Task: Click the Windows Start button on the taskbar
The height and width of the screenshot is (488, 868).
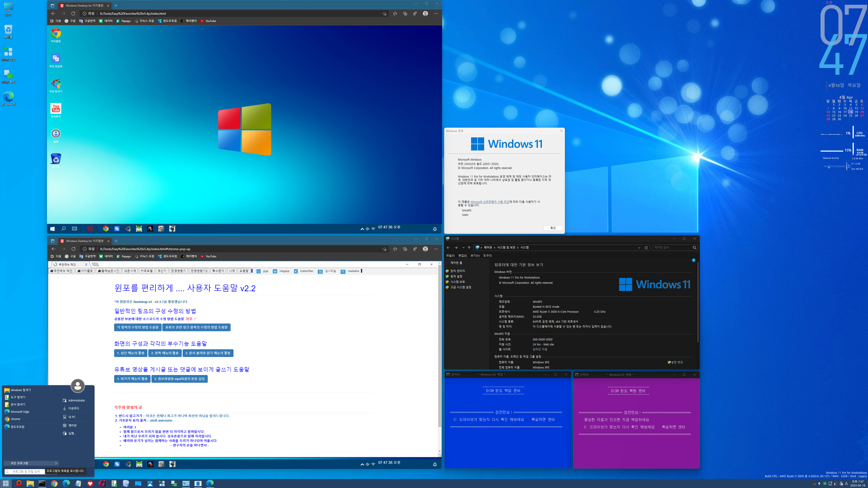Action: click(6, 483)
